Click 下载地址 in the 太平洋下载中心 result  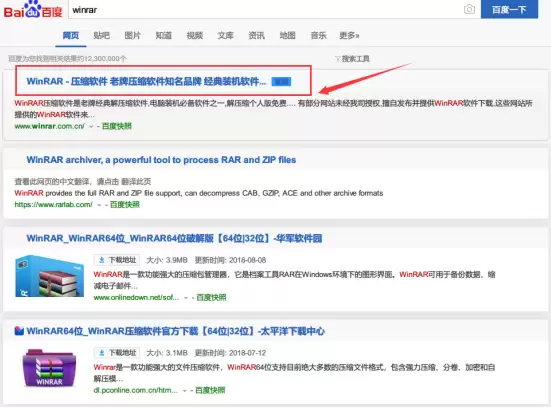click(x=117, y=352)
